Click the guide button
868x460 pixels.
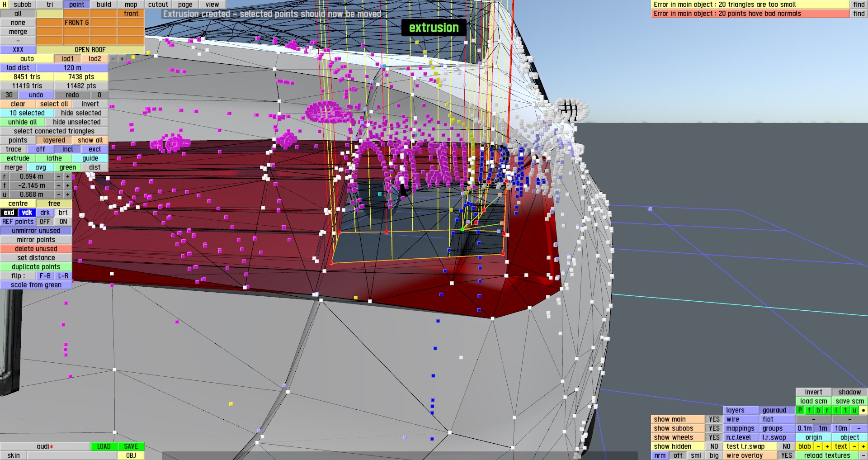(90, 158)
